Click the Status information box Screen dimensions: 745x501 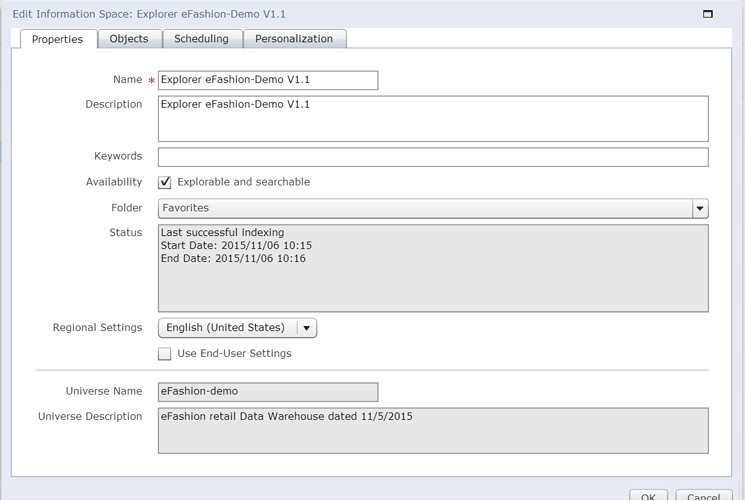pos(433,268)
